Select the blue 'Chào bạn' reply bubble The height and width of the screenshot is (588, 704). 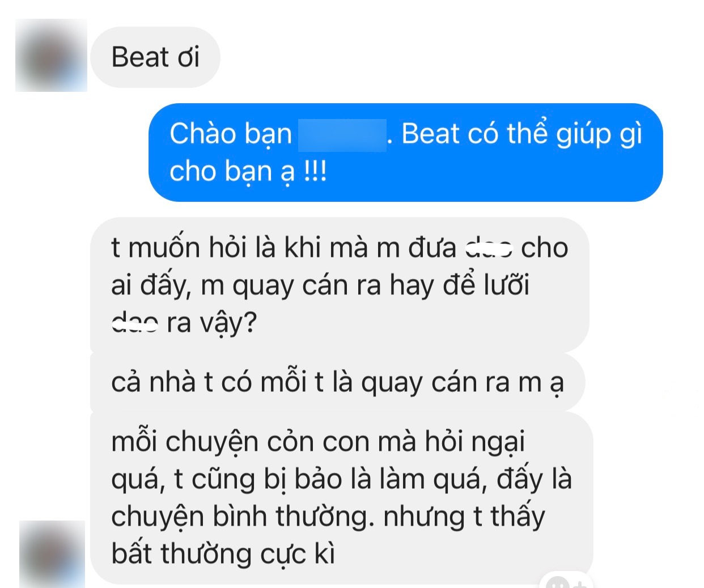tap(405, 152)
